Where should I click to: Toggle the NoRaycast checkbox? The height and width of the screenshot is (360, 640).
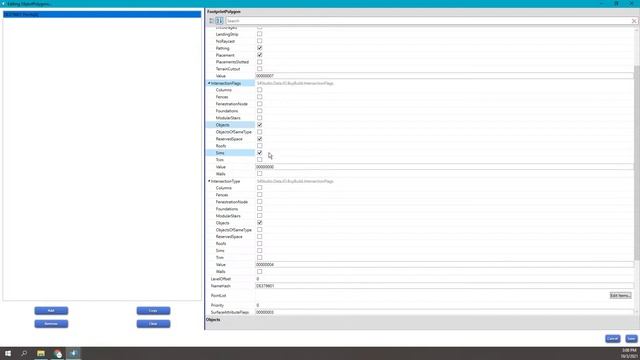point(260,41)
